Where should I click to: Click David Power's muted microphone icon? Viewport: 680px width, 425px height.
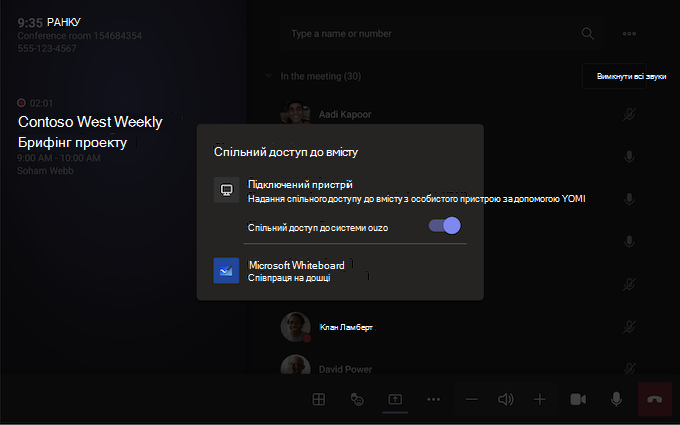point(629,369)
